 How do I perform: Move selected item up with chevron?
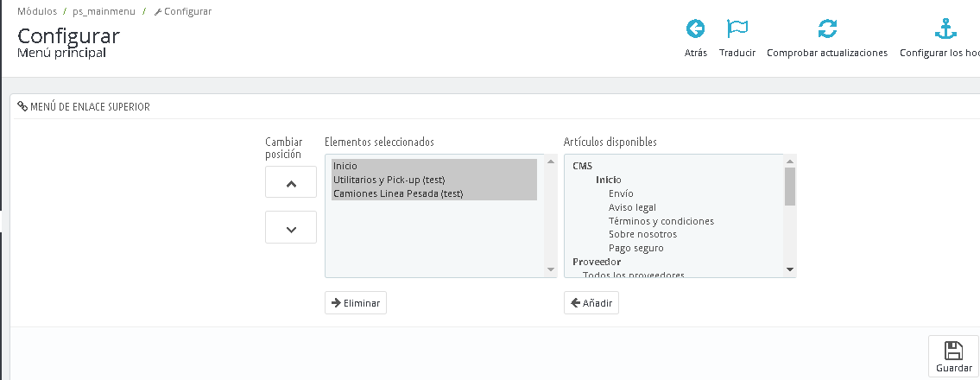pyautogui.click(x=291, y=183)
